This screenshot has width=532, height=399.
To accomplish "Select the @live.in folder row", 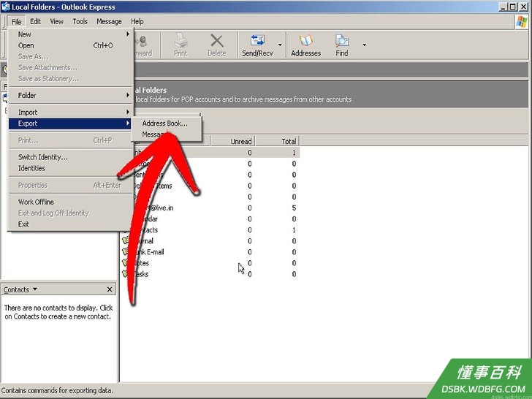I will 210,208.
